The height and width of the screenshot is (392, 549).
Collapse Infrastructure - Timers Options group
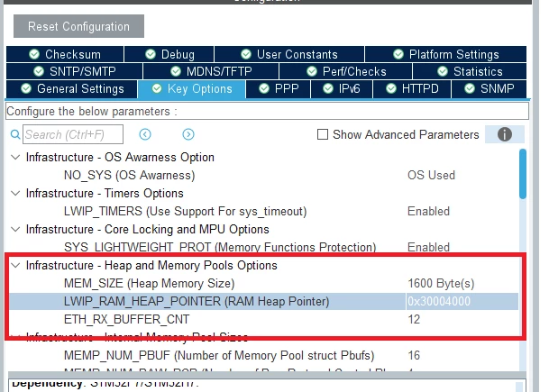[15, 193]
